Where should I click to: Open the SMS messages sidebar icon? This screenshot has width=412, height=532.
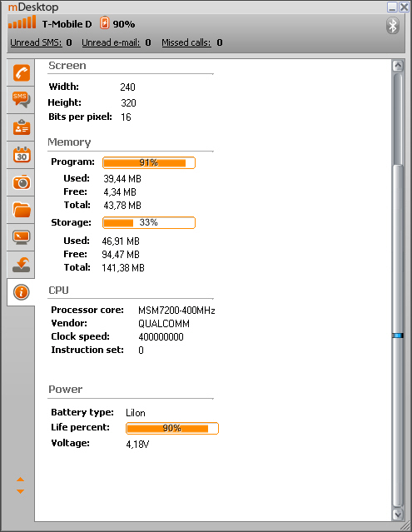[22, 100]
